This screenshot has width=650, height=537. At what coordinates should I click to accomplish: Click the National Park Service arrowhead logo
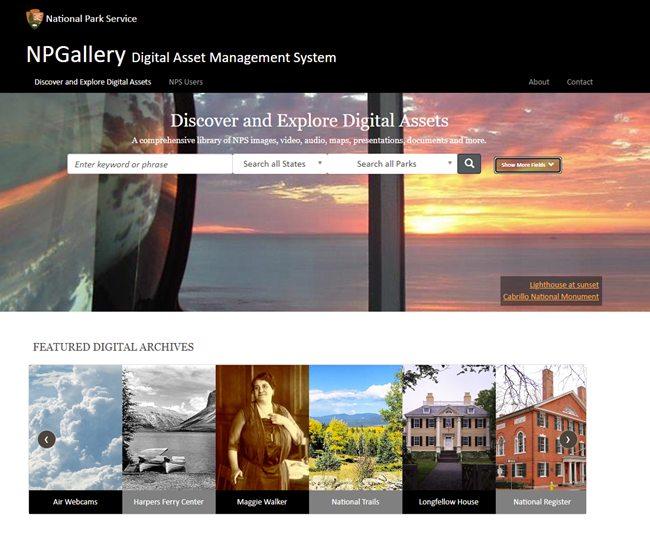34,19
